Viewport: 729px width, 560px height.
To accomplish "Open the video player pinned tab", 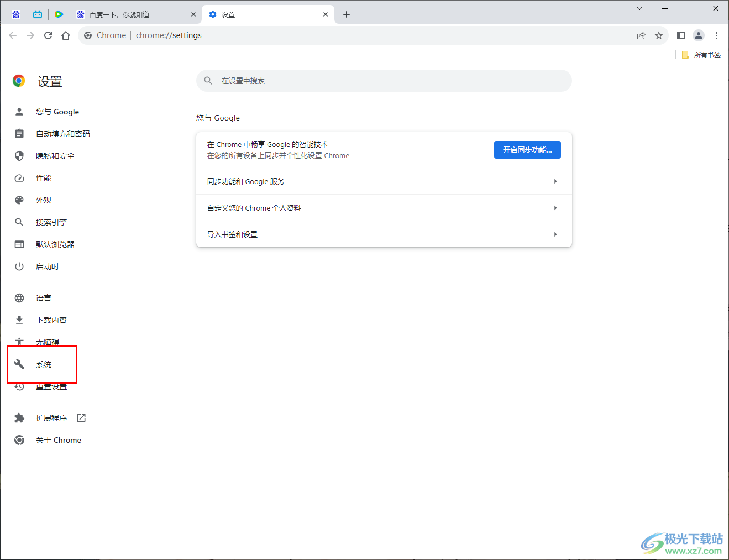I will click(x=59, y=14).
